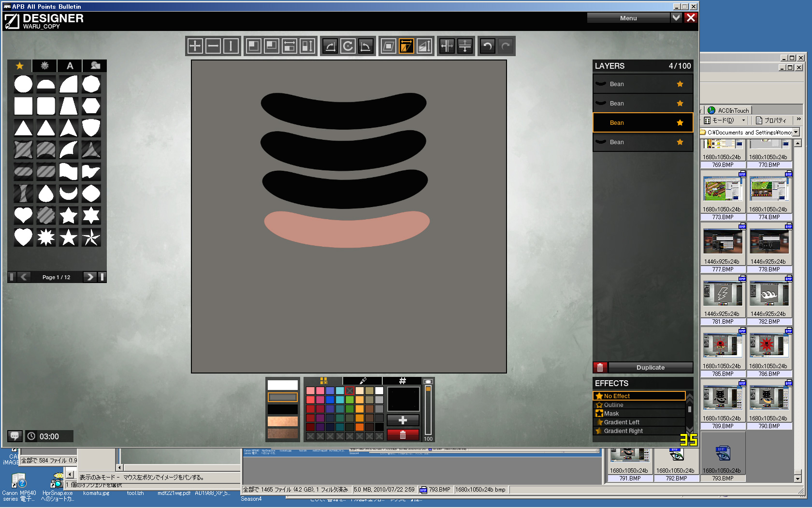The width and height of the screenshot is (812, 508).
Task: Choose the bright green color swatch
Action: point(349,400)
